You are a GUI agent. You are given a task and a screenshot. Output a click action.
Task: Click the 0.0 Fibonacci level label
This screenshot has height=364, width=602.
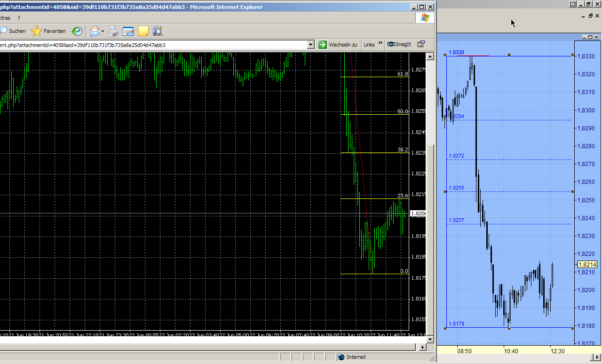click(404, 271)
